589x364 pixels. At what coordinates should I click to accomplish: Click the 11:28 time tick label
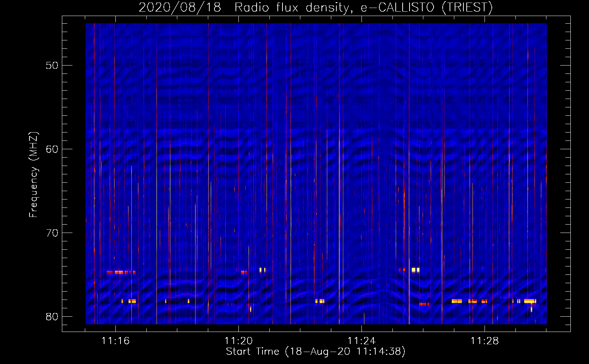[485, 341]
